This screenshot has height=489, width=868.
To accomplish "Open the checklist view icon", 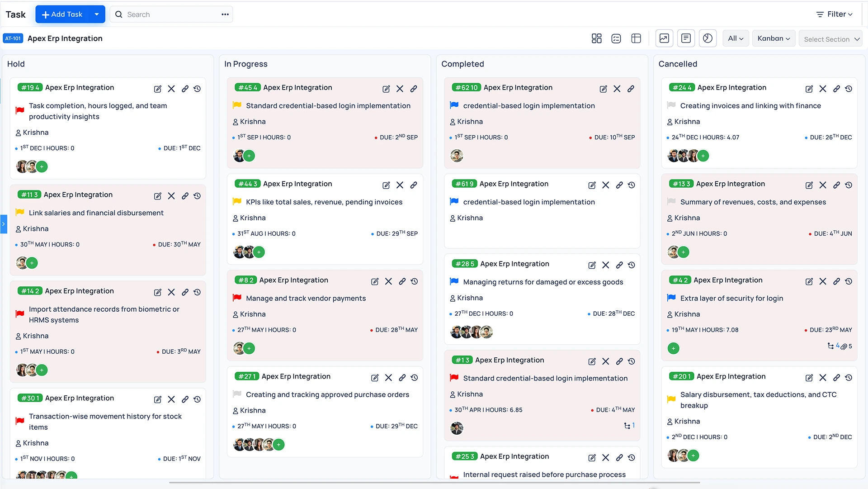I will [x=616, y=38].
